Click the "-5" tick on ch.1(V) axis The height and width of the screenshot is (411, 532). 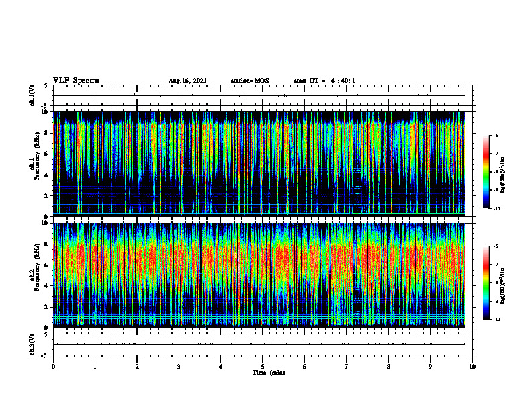(45, 106)
